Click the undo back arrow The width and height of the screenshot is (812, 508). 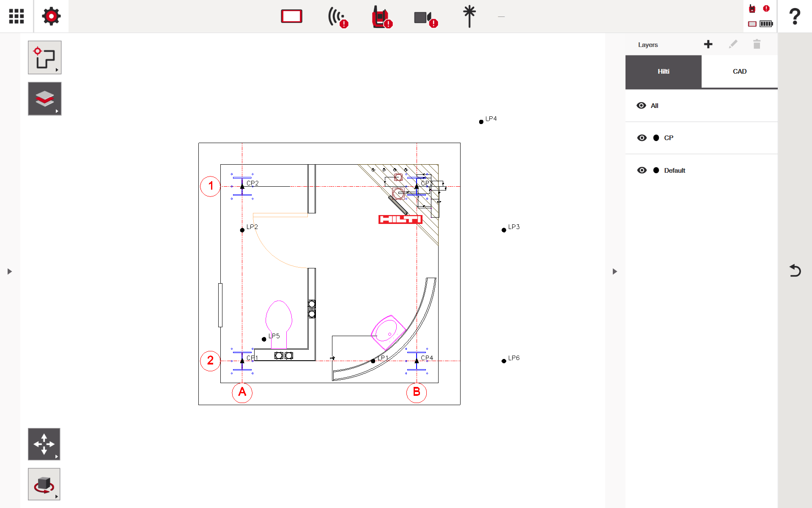pyautogui.click(x=795, y=271)
